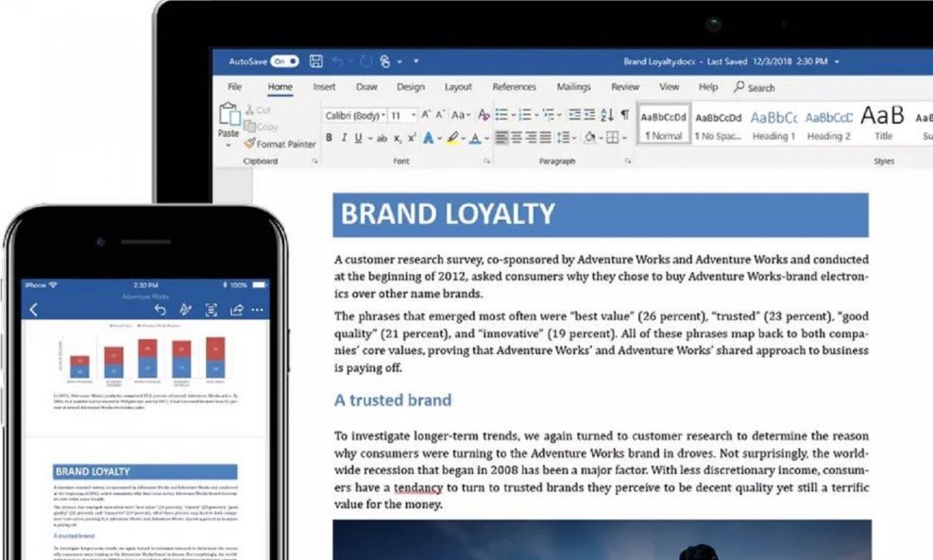Open the Design tab
The width and height of the screenshot is (933, 560).
(411, 87)
